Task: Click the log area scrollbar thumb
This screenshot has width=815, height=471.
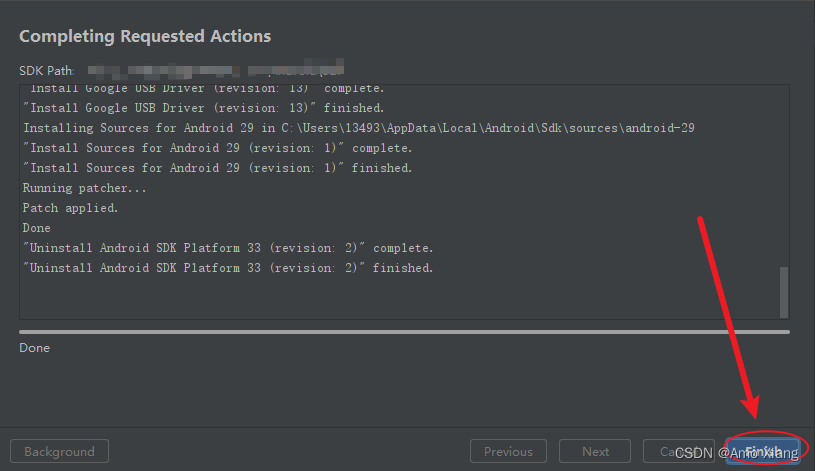Action: coord(784,291)
